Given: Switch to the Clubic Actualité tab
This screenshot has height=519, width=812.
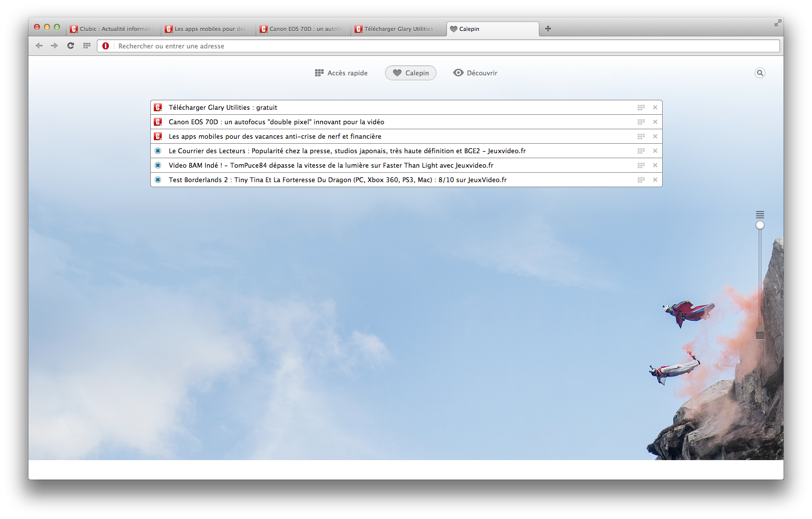Looking at the screenshot, I should (x=114, y=29).
